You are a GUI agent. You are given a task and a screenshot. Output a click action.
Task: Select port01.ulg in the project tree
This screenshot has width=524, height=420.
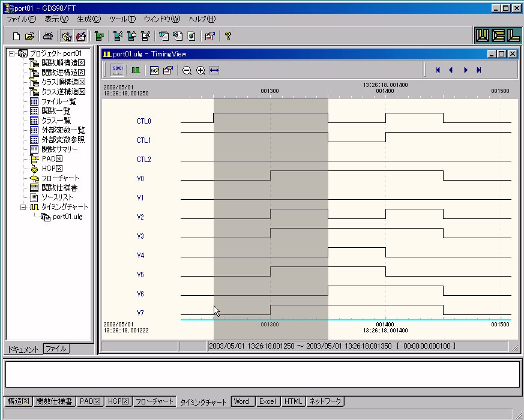click(67, 217)
